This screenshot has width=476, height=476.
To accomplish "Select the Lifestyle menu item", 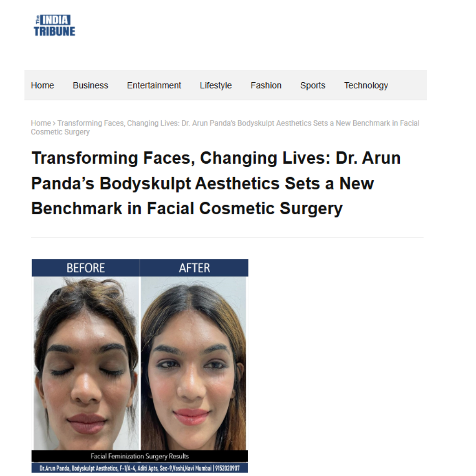I will pos(216,86).
